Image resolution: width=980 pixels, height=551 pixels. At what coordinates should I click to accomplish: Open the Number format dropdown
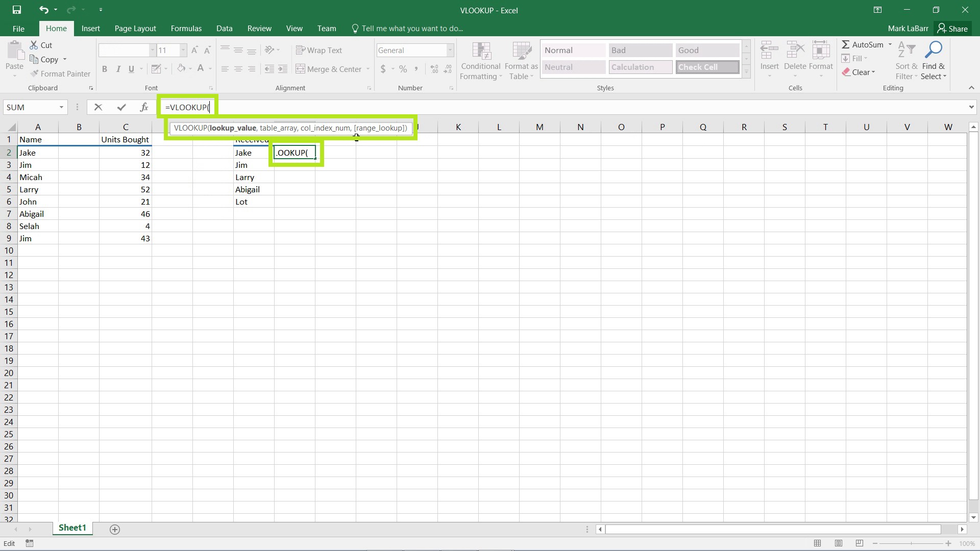coord(450,50)
